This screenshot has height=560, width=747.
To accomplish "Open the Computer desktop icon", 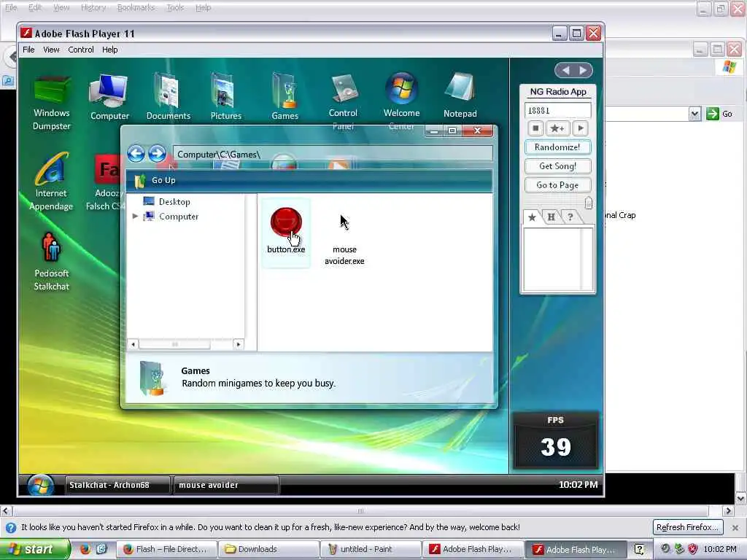I will coord(109,98).
